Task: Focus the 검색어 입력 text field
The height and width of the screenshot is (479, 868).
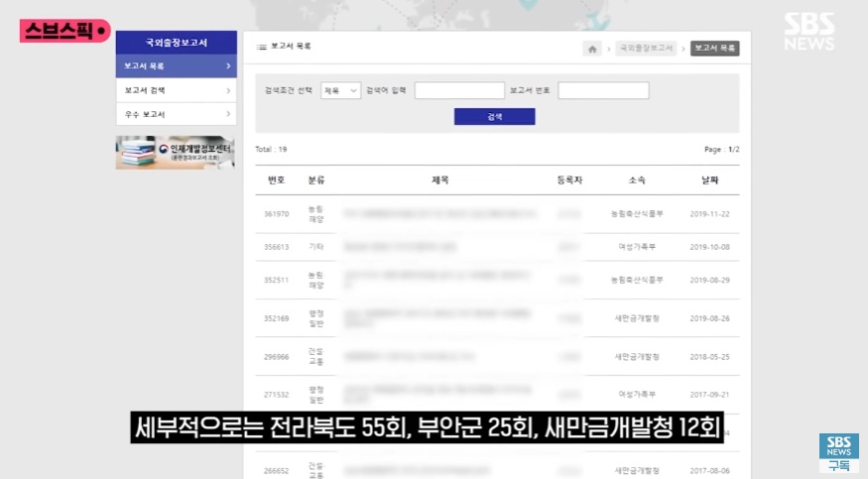Action: coord(458,90)
